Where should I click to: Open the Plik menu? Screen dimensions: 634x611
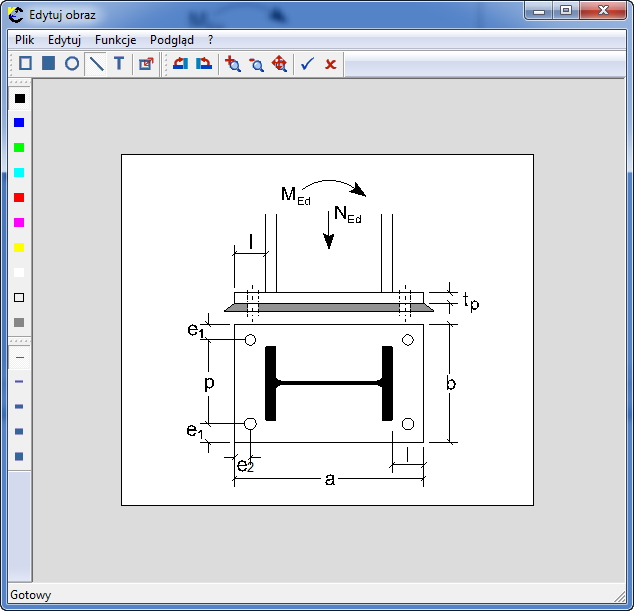pyautogui.click(x=25, y=40)
